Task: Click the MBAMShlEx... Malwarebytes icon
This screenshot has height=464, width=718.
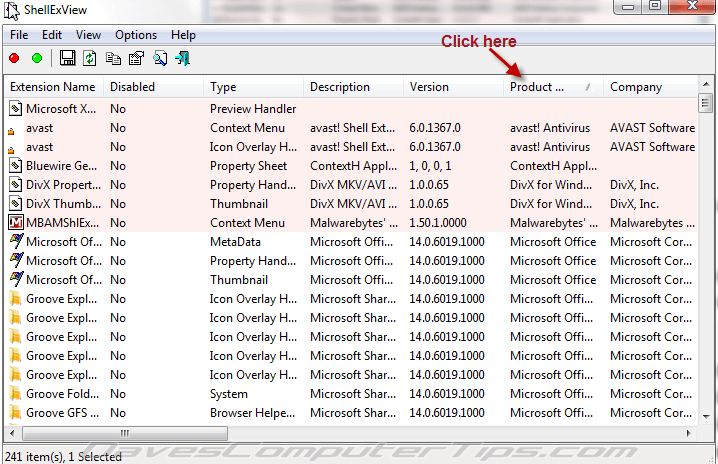Action: point(16,223)
